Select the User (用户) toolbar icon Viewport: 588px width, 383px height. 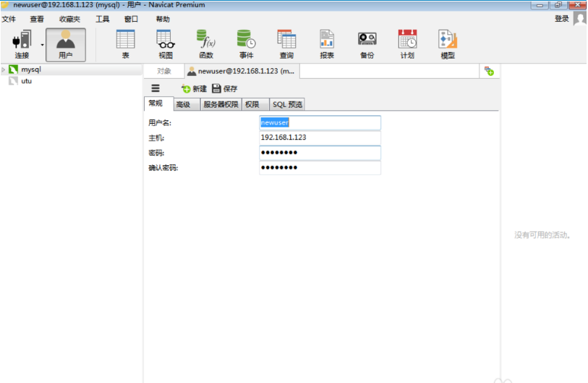(x=66, y=44)
